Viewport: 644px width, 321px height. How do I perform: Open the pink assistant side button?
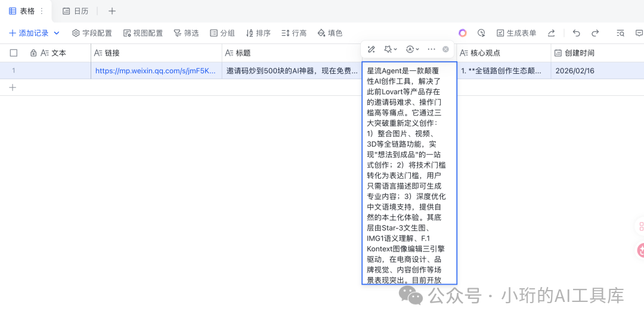(x=640, y=250)
